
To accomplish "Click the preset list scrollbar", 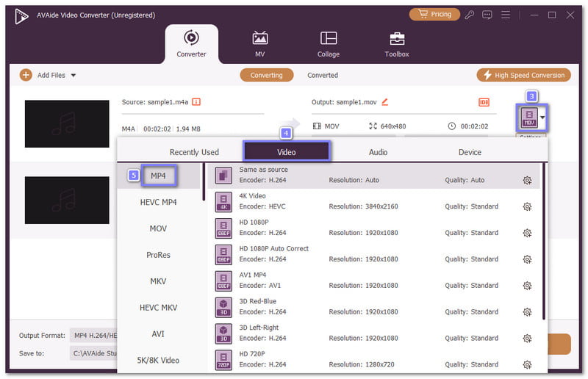I will pyautogui.click(x=544, y=241).
